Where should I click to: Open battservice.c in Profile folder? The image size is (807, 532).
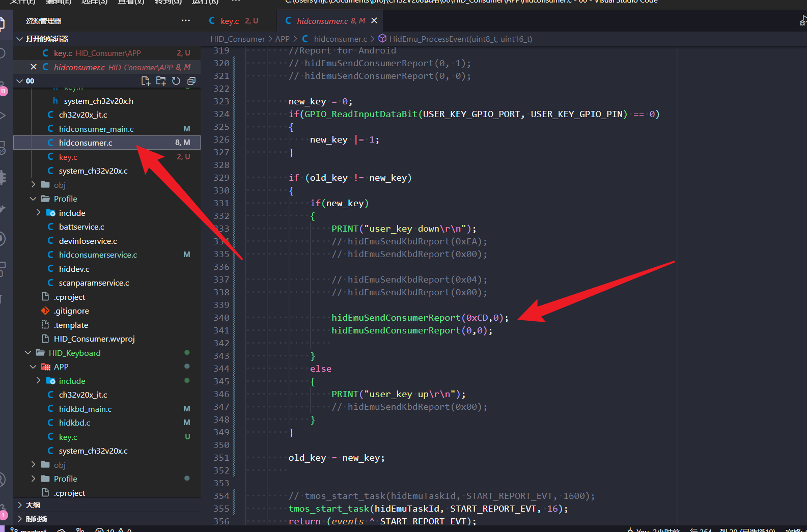click(x=107, y=227)
